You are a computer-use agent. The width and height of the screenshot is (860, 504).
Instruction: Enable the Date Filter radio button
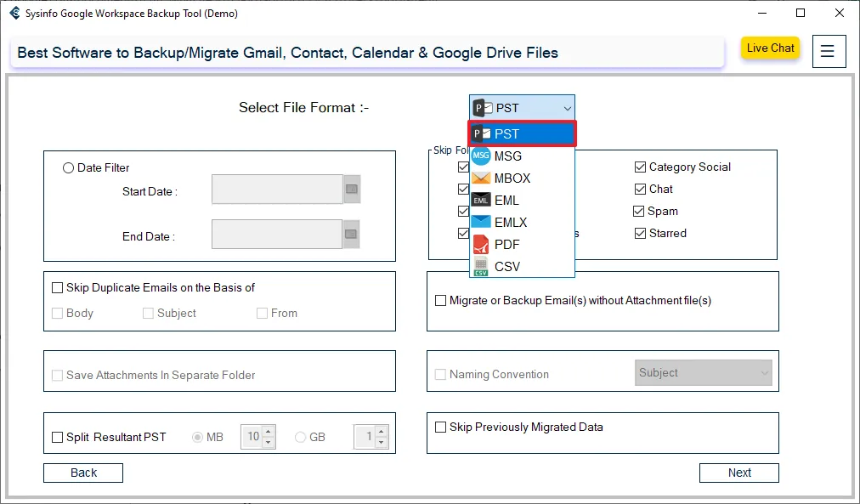(x=69, y=168)
